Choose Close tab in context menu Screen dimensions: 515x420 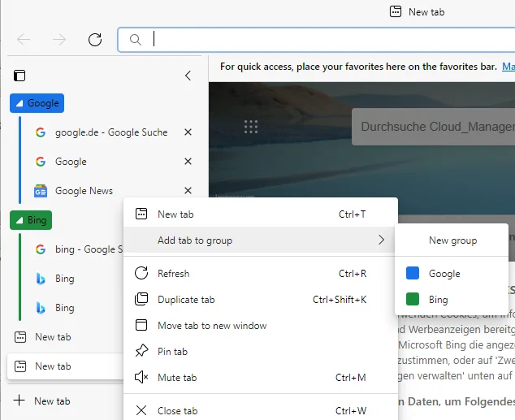point(261,410)
